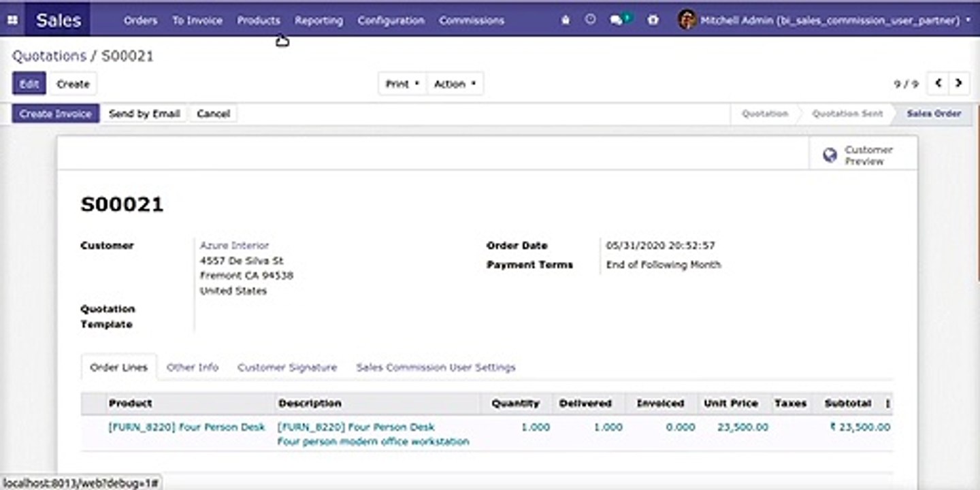Screen dimensions: 980x490
Task: Click Mitchell Admin avatar picture
Action: point(687,20)
